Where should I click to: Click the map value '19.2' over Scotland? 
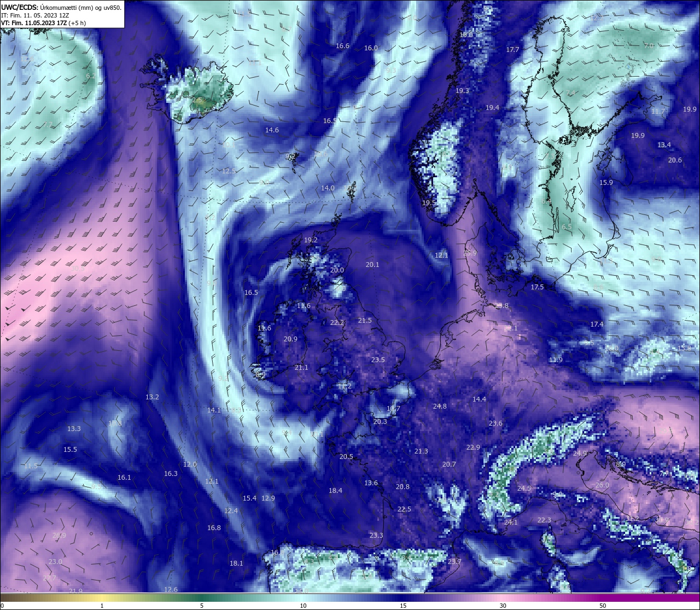click(311, 240)
